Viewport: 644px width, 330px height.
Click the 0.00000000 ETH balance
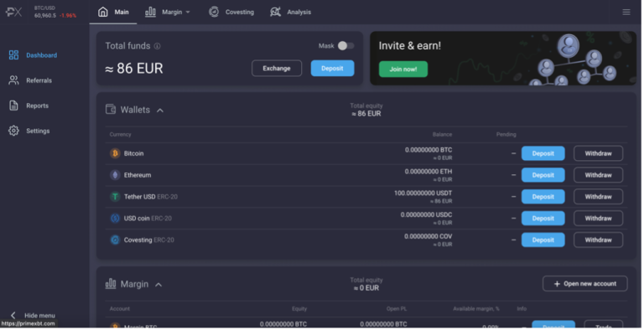[x=429, y=172]
